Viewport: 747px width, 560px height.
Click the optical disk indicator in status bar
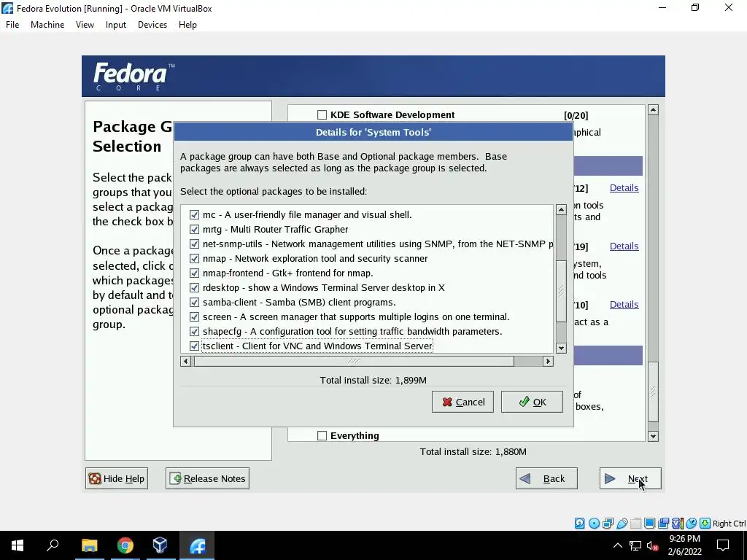(x=594, y=524)
